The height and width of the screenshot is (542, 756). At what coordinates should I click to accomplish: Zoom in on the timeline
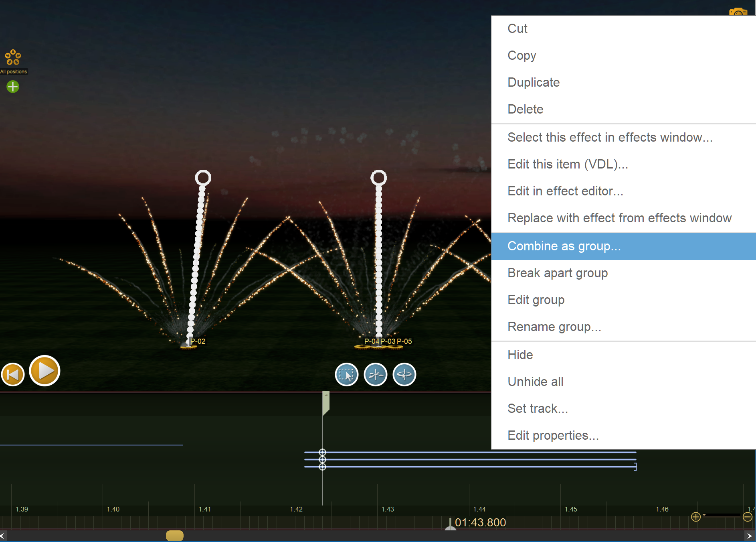pyautogui.click(x=696, y=517)
